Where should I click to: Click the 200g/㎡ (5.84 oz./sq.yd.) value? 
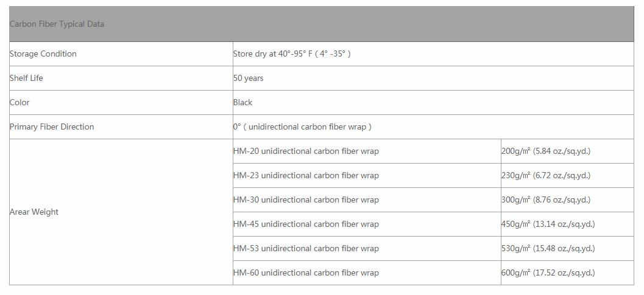[546, 151]
